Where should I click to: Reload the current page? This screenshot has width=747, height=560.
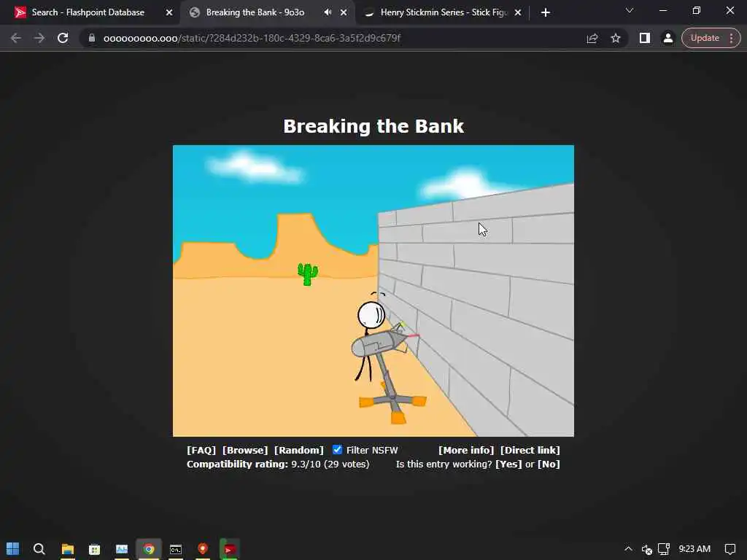(63, 38)
